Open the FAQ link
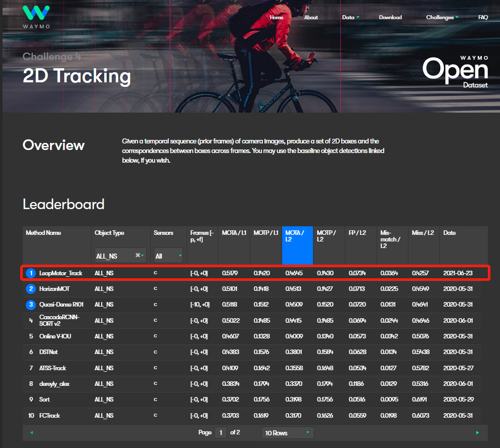This screenshot has width=500, height=448. [483, 17]
